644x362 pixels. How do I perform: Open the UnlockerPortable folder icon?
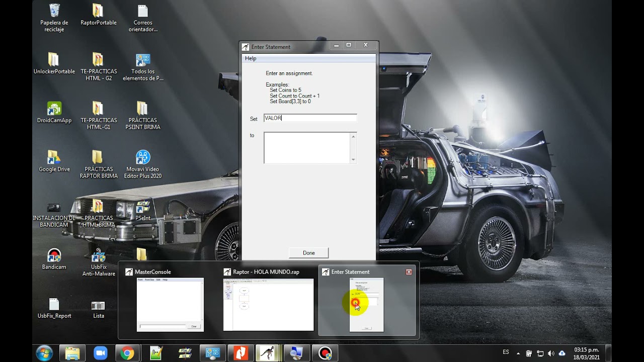point(54,63)
